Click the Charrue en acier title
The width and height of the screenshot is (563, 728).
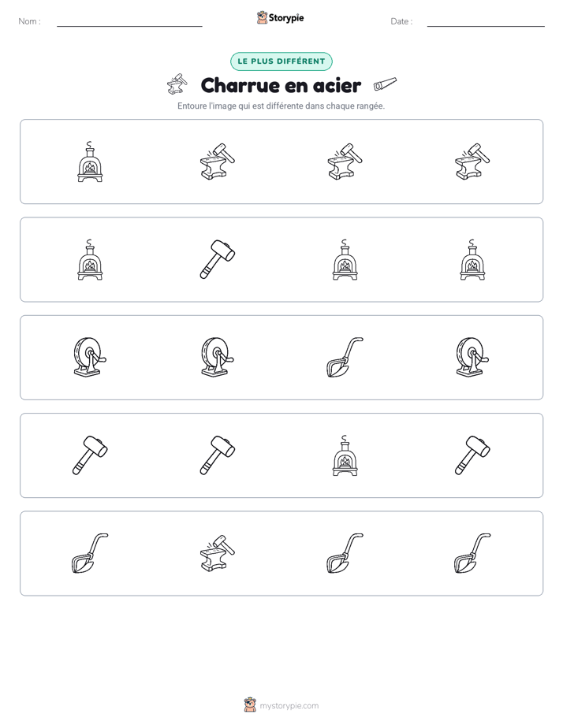(x=281, y=85)
